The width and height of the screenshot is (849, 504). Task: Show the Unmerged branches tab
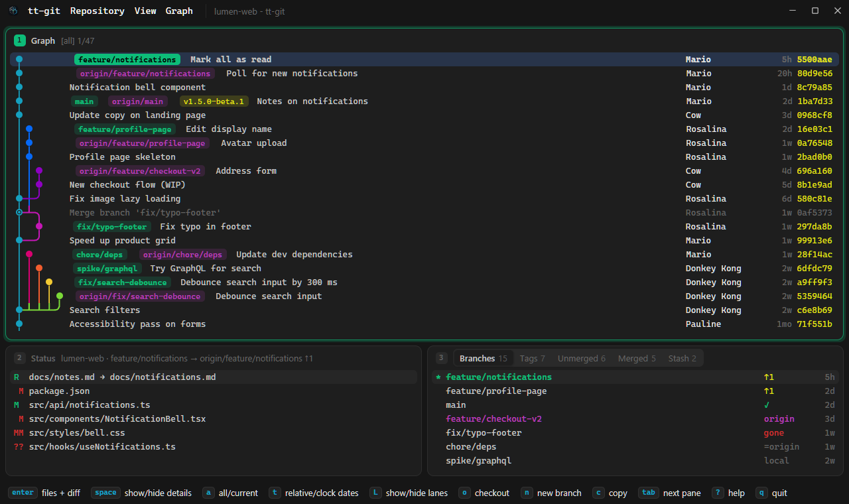click(581, 358)
